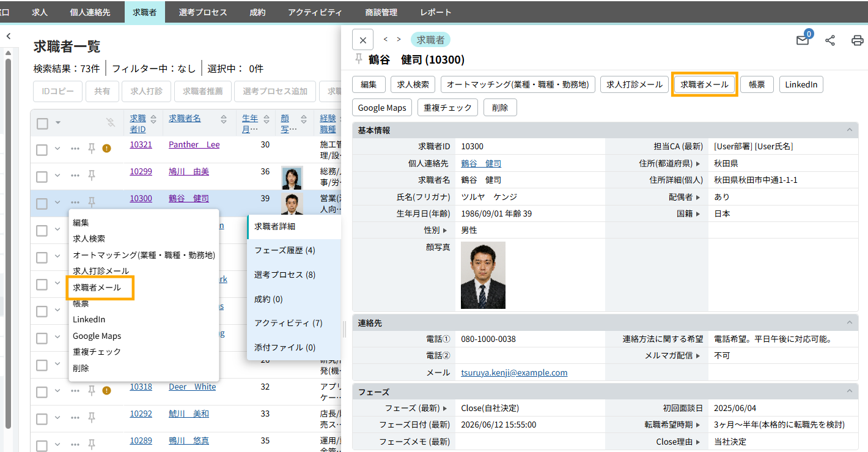The height and width of the screenshot is (452, 868).
Task: Click the pin icon beside 鶴谷 健司 title
Action: click(359, 59)
